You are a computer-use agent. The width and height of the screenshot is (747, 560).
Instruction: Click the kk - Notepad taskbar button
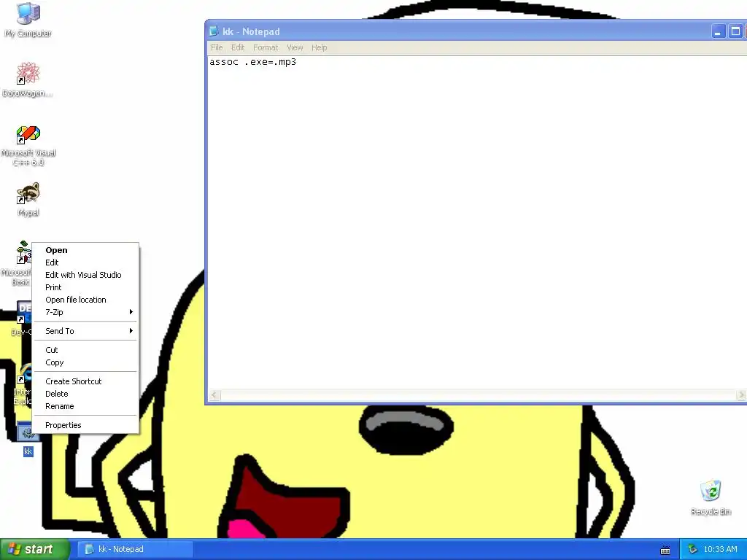[x=136, y=549]
